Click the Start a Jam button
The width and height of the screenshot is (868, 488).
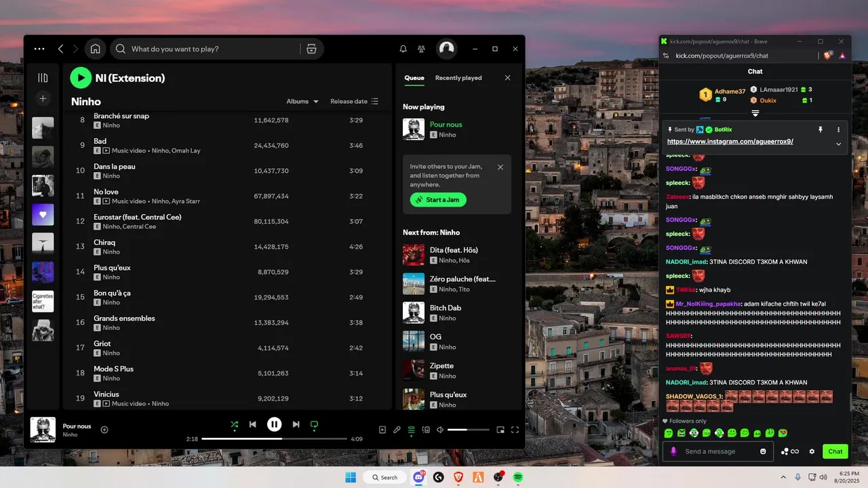(x=438, y=200)
